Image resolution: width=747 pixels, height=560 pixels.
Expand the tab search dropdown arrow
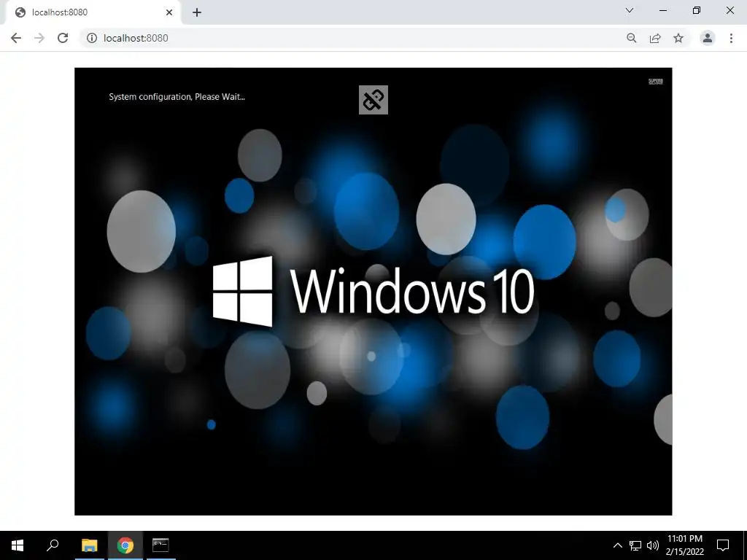[630, 10]
